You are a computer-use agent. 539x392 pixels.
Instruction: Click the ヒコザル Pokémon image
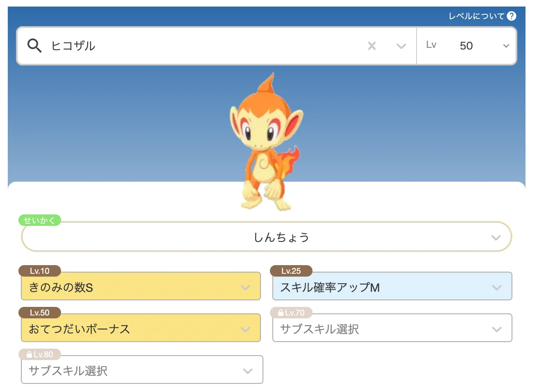tap(267, 142)
